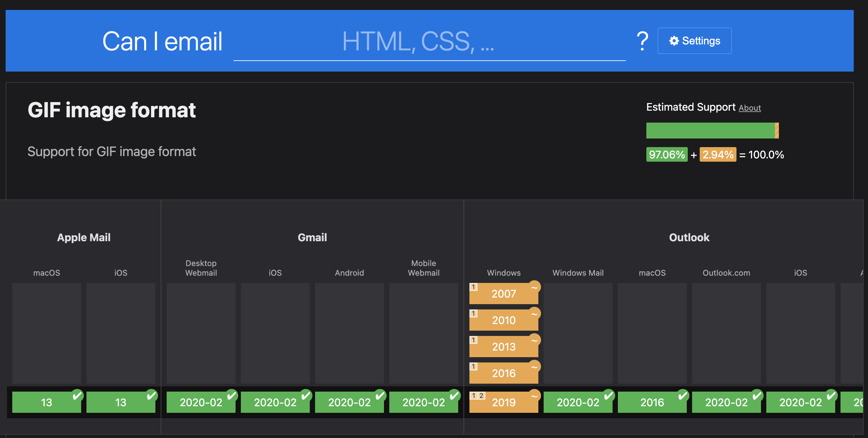This screenshot has width=868, height=438.
Task: Click the Apple Mail macOS 13 cell
Action: [46, 402]
